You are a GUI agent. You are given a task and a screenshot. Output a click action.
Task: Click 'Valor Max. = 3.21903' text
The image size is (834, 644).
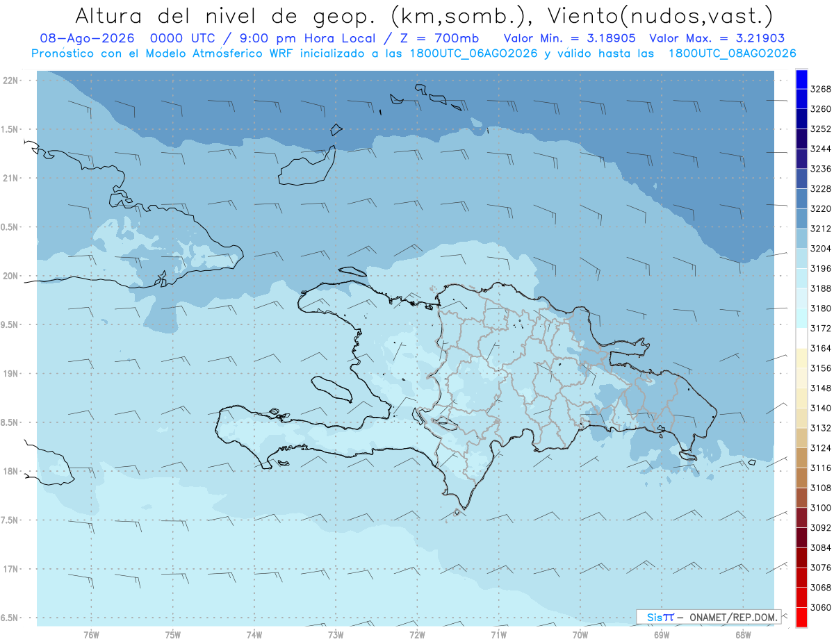point(717,38)
